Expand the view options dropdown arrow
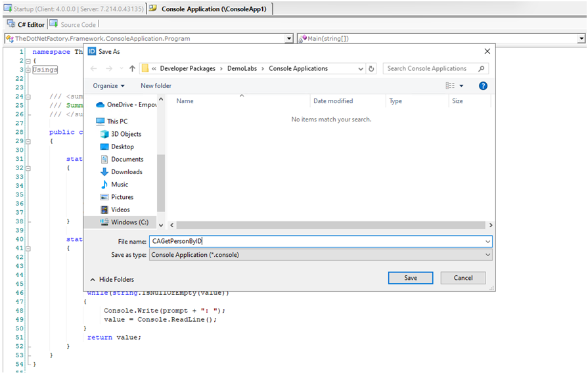 (x=461, y=86)
